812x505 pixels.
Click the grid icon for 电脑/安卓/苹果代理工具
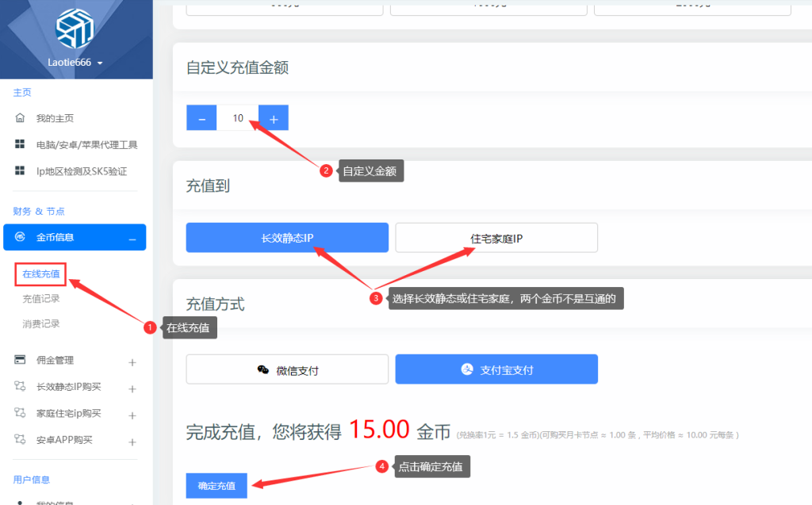click(x=20, y=144)
